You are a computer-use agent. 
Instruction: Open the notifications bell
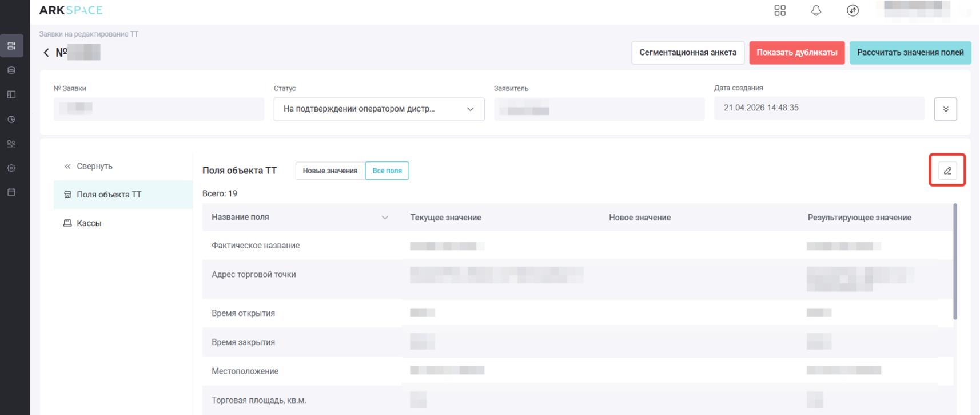point(816,10)
